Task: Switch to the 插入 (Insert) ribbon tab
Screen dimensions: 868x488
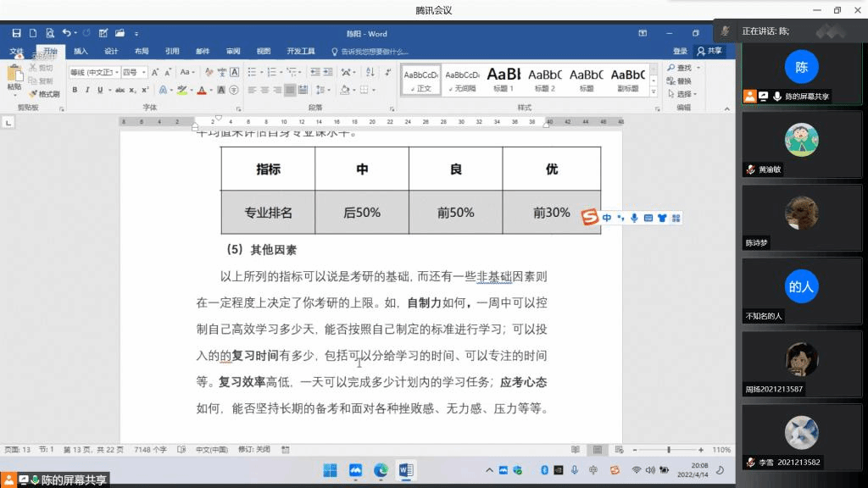Action: pyautogui.click(x=81, y=51)
